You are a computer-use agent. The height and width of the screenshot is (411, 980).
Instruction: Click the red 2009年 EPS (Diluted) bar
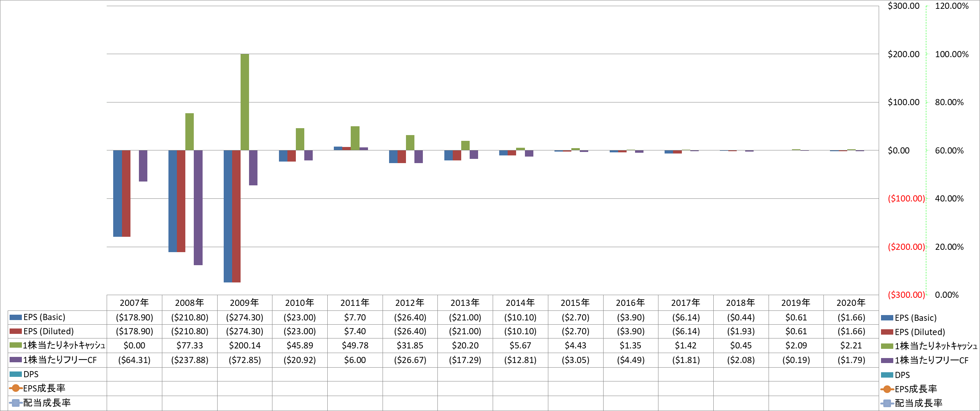[236, 216]
